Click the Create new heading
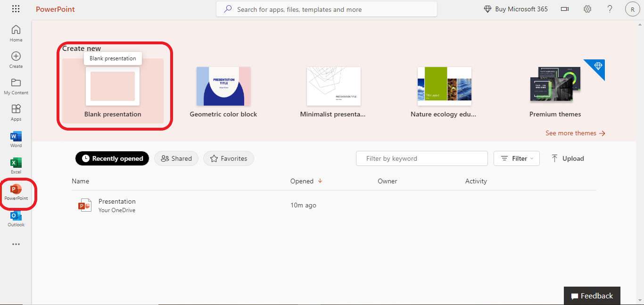This screenshot has width=644, height=305. 82,48
